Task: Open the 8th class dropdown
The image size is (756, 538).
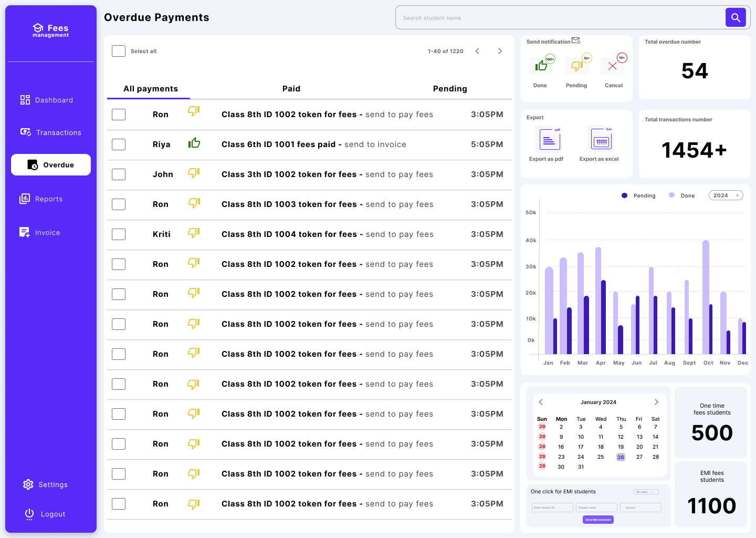Action: point(646,492)
